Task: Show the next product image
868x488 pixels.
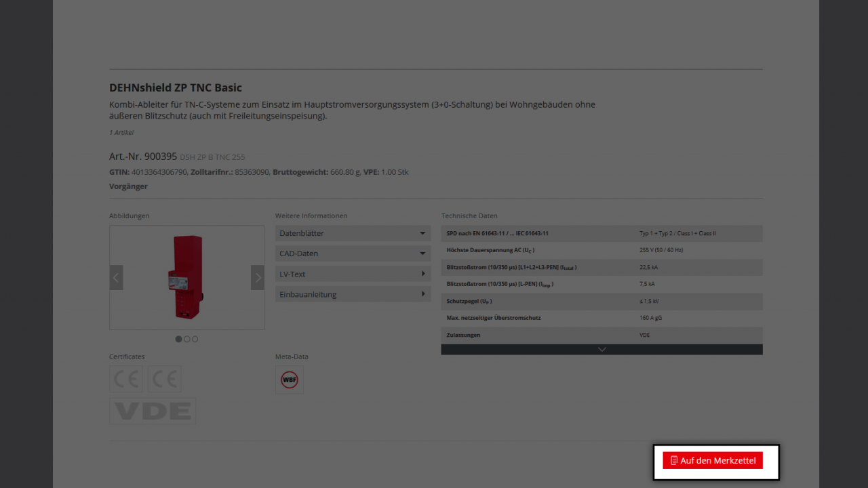Action: pos(257,277)
